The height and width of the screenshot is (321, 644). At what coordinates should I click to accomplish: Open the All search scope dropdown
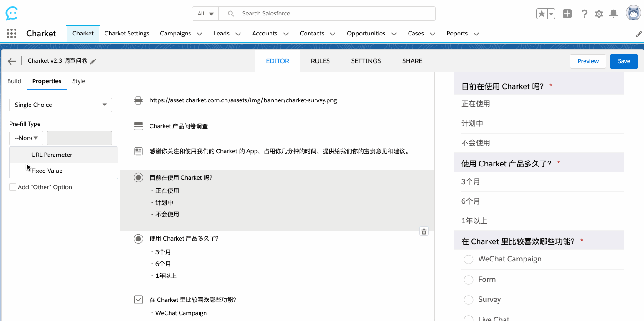pyautogui.click(x=205, y=14)
